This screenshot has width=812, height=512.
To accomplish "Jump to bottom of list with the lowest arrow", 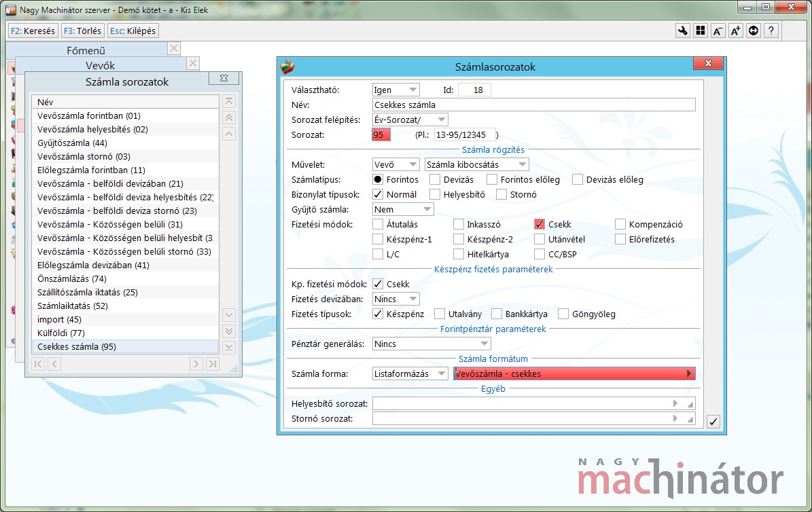I will [x=229, y=348].
